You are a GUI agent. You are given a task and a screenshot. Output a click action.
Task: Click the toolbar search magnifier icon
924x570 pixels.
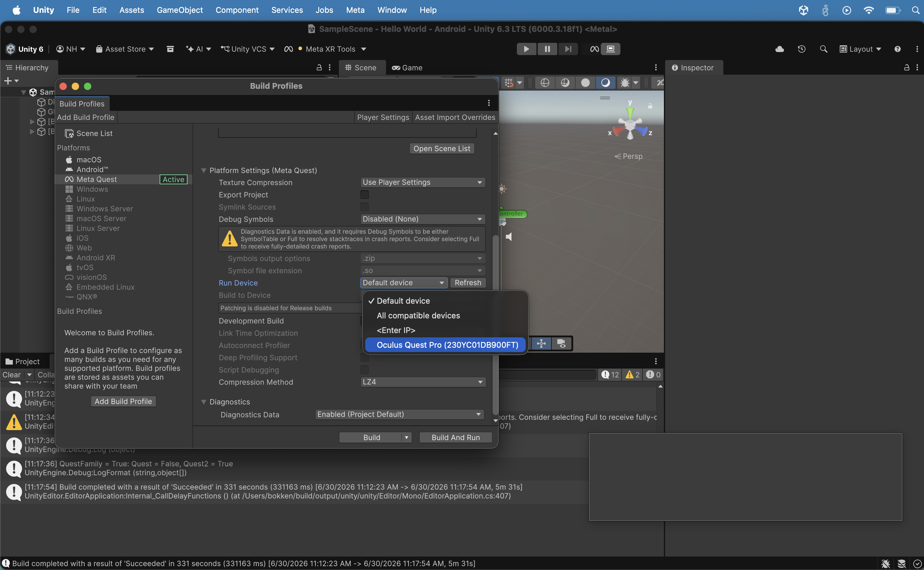pos(824,49)
